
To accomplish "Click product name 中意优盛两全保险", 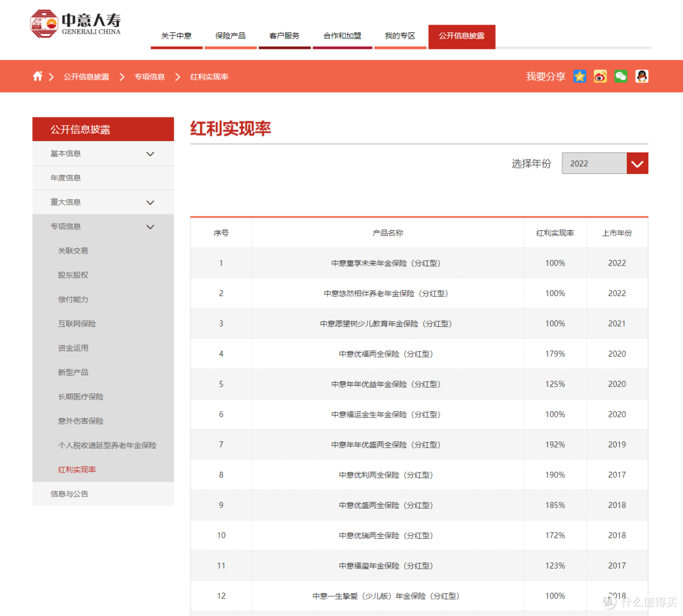I will 386,505.
